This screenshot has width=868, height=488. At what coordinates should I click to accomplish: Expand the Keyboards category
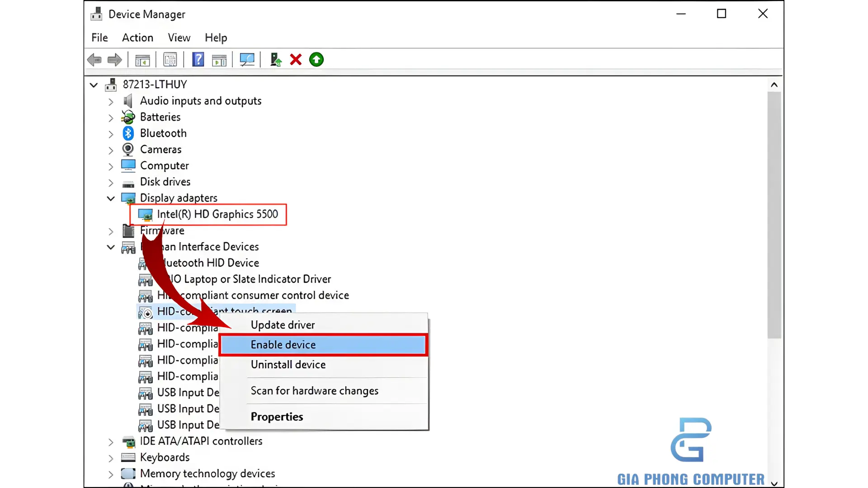click(111, 458)
